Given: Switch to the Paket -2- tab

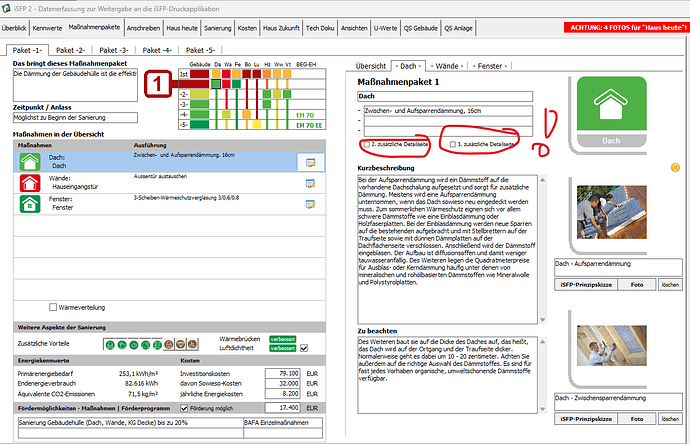Looking at the screenshot, I should tap(70, 49).
